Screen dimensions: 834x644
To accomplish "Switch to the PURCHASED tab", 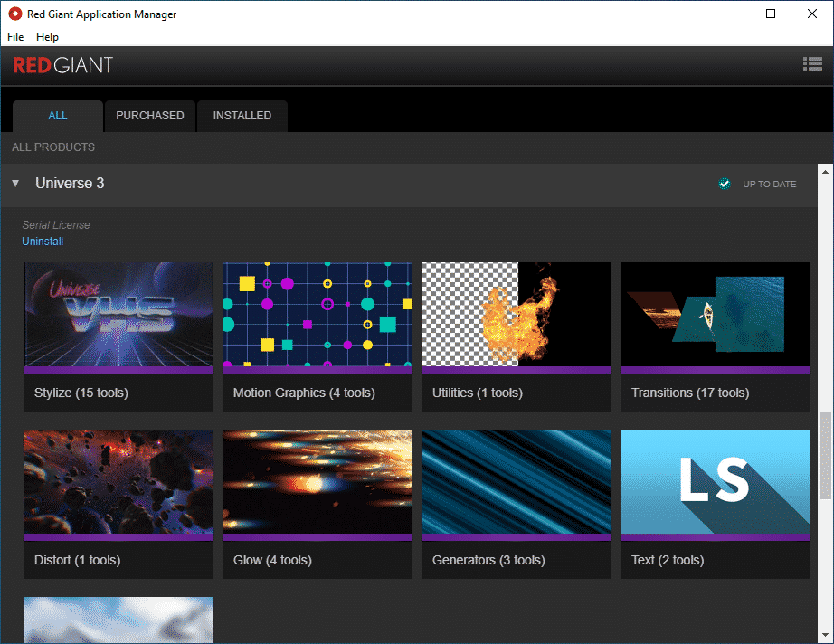I will (x=150, y=116).
